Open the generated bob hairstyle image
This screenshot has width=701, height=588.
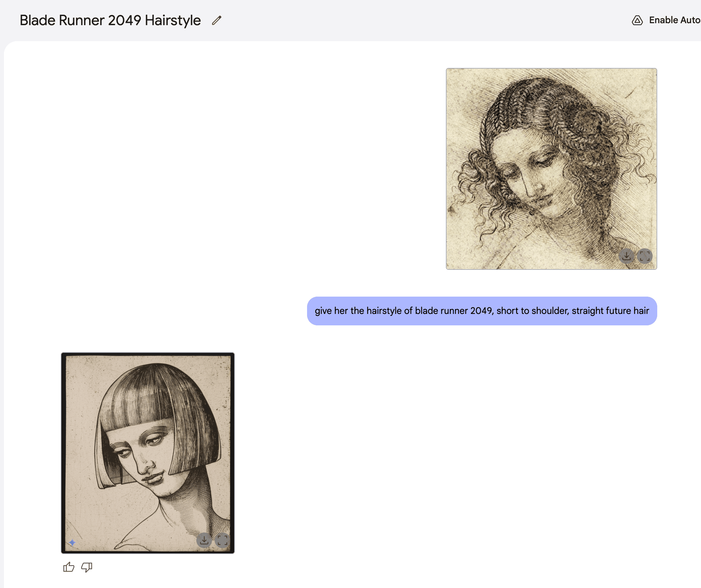148,453
